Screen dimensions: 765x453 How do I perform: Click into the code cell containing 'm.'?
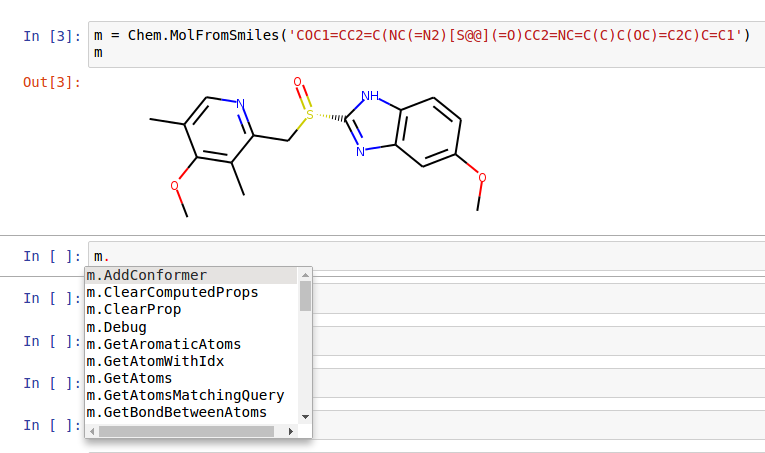pos(426,256)
